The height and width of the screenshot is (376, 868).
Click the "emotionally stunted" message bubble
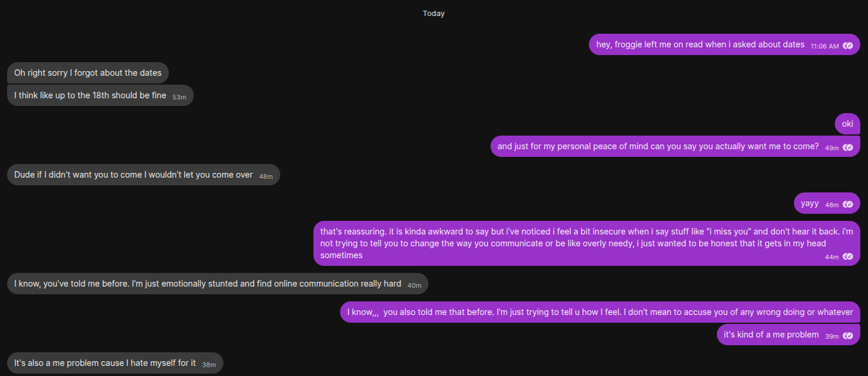click(x=207, y=284)
